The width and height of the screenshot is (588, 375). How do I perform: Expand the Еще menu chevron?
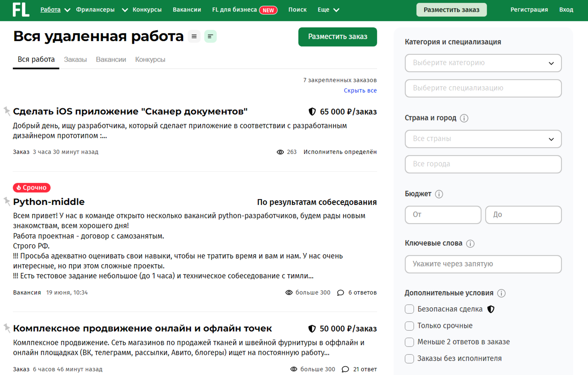[x=336, y=10]
